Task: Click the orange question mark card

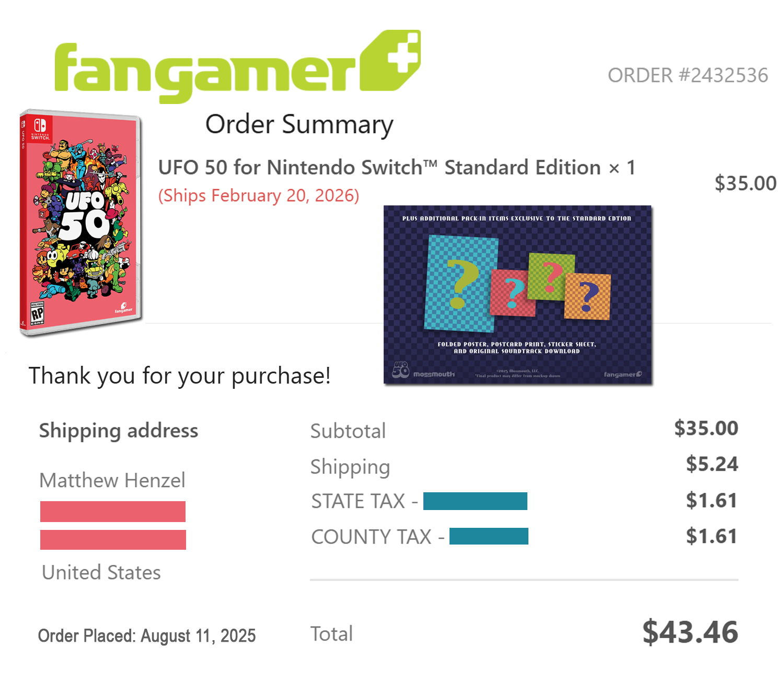Action: click(x=587, y=296)
